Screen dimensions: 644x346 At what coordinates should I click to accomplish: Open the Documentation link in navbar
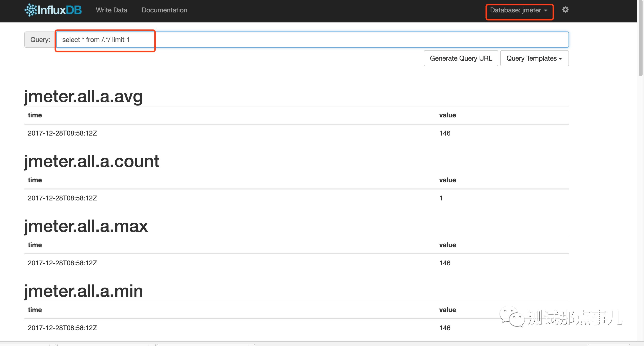[164, 10]
